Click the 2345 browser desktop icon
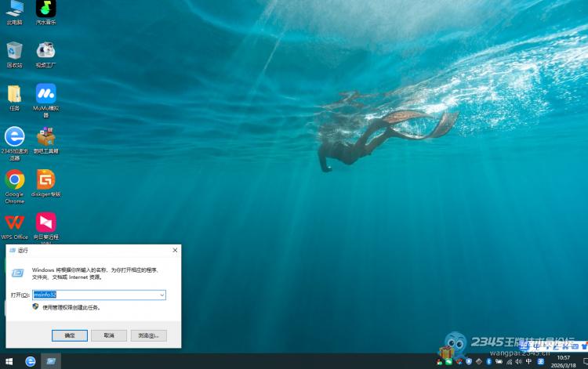Screen dimensions: 588x369 pyautogui.click(x=14, y=137)
